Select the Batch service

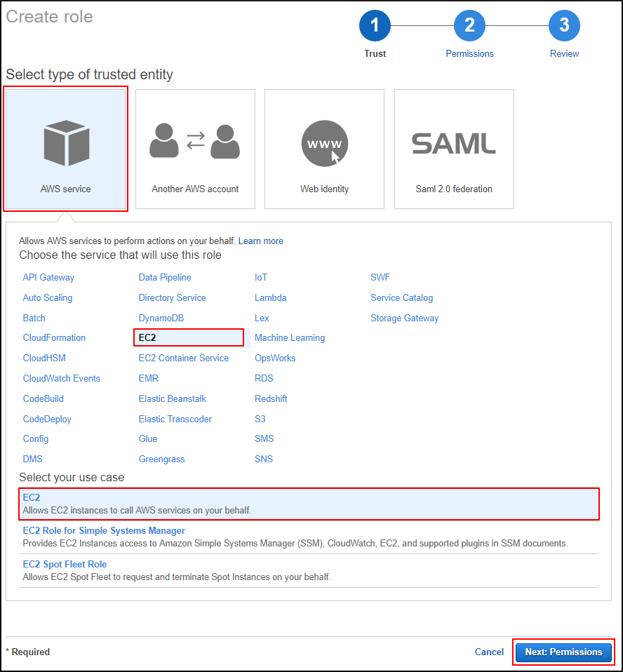(x=34, y=318)
